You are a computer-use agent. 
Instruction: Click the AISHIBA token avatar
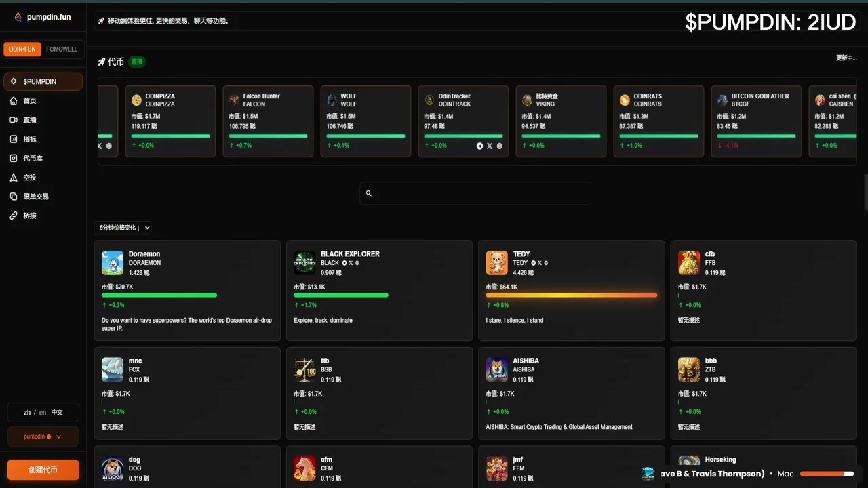click(x=497, y=370)
